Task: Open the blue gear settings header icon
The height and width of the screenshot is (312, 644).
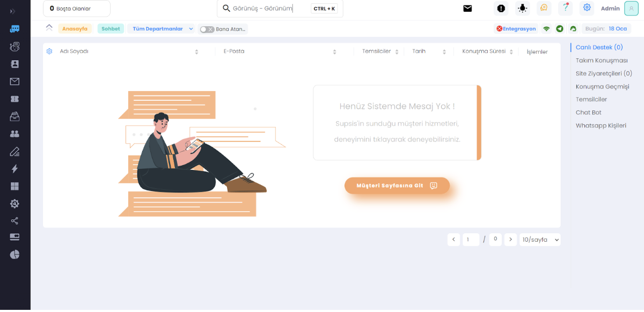Action: 587,8
